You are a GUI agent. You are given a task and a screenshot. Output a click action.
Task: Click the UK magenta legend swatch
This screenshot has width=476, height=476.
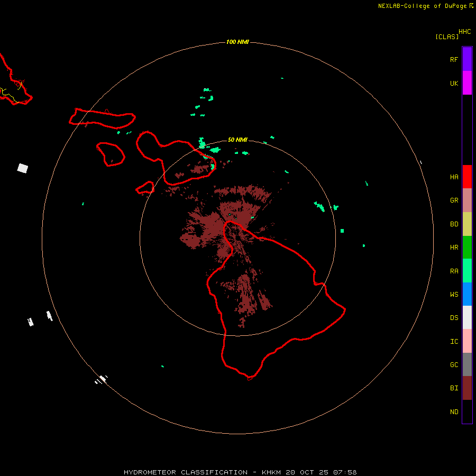pos(467,83)
